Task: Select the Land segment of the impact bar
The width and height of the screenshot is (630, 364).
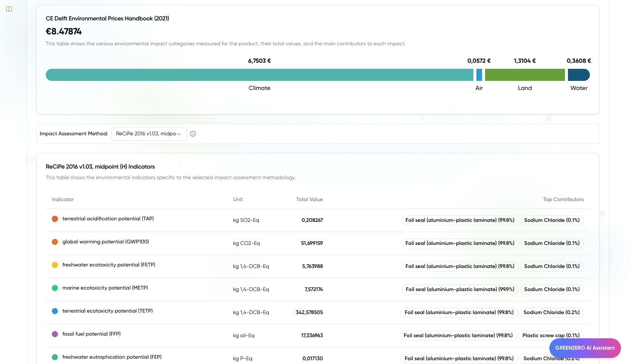Action: [x=525, y=74]
